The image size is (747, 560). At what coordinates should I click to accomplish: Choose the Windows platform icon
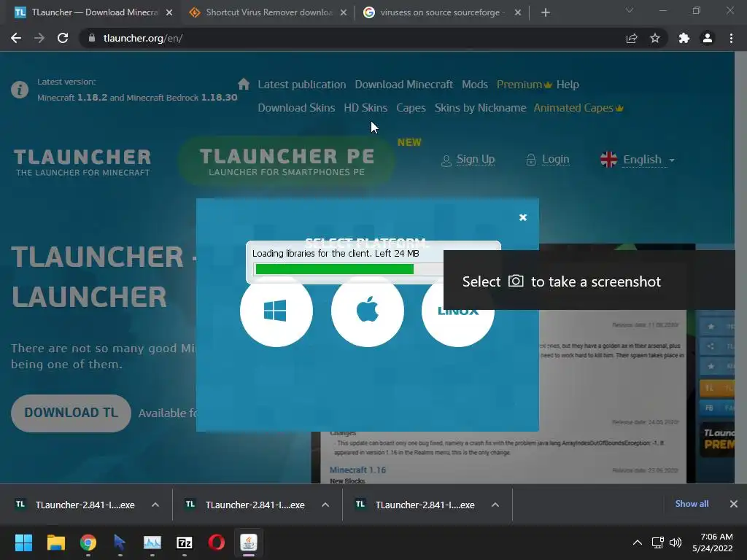tap(276, 311)
